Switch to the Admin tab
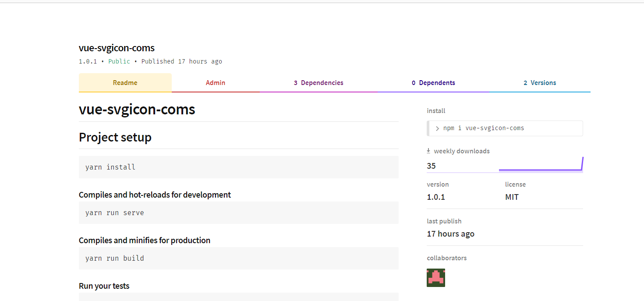The height and width of the screenshot is (301, 644). point(216,83)
